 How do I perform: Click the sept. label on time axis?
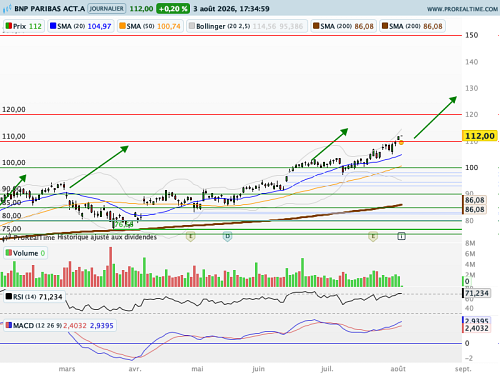pyautogui.click(x=463, y=369)
